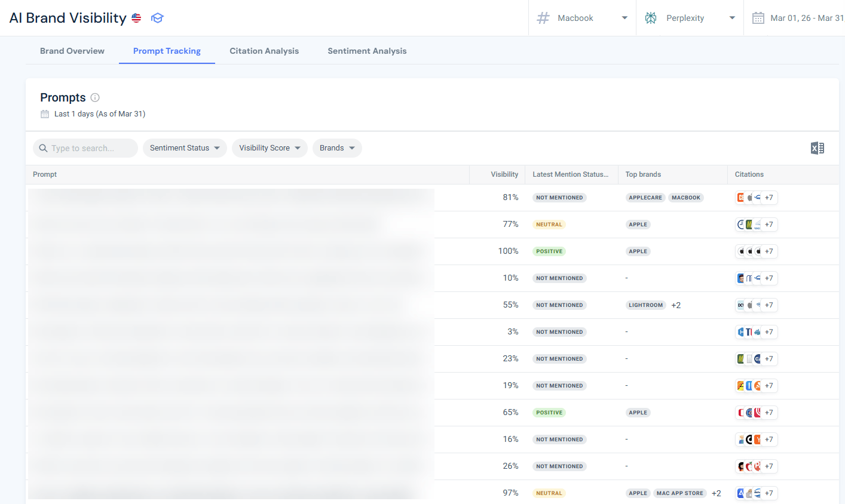Show the +2 more brands beside LIGHTROOM
This screenshot has width=845, height=504.
pos(676,305)
